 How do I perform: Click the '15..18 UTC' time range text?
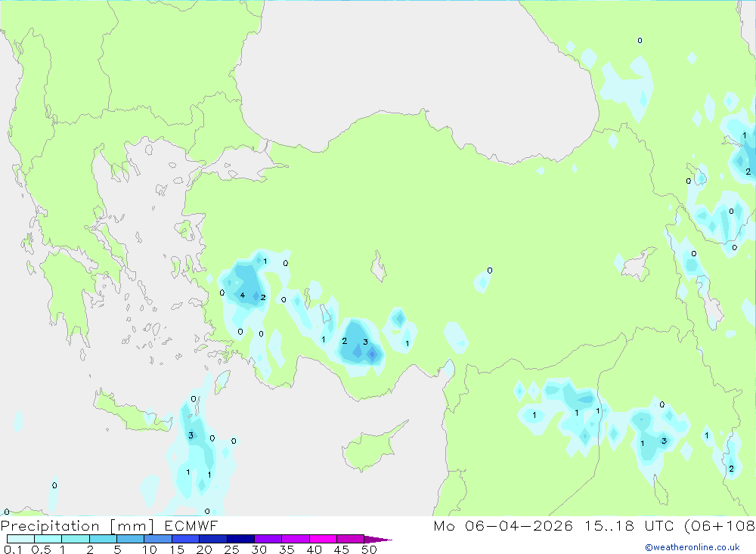tap(629, 526)
